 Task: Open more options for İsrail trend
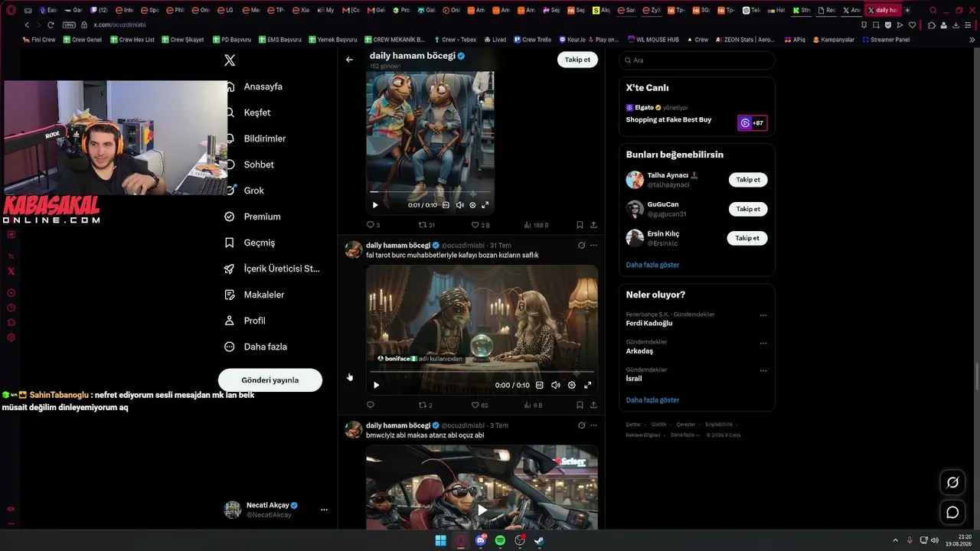click(x=763, y=370)
